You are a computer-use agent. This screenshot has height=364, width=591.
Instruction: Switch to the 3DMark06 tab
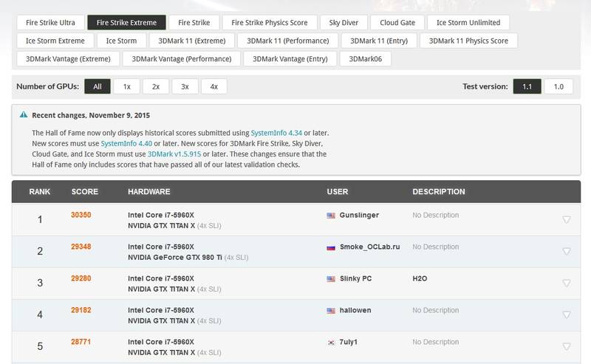pyautogui.click(x=365, y=59)
